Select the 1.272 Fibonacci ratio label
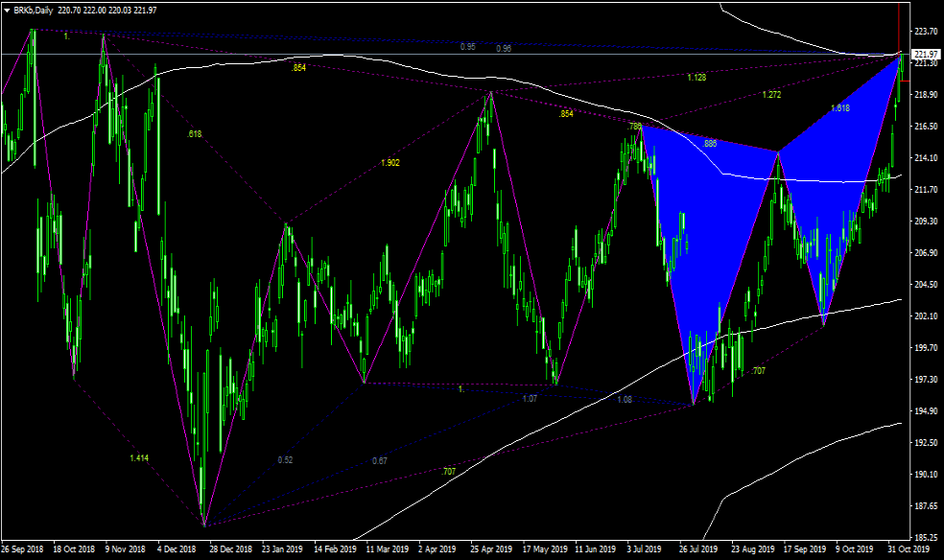The image size is (944, 560). [x=771, y=95]
